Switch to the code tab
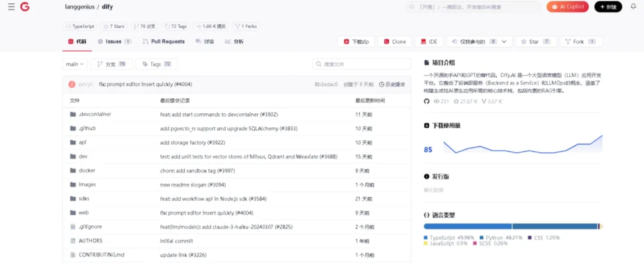The width and height of the screenshot is (644, 263). pyautogui.click(x=77, y=41)
